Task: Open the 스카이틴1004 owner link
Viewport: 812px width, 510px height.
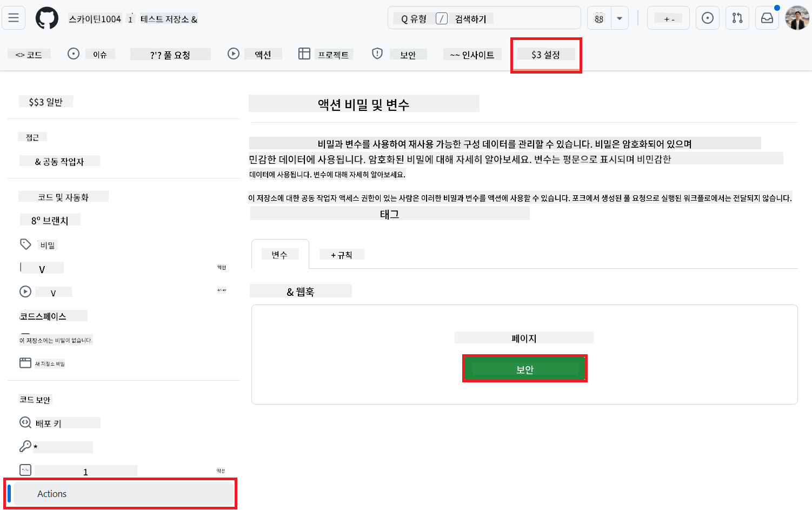Action: click(95, 19)
